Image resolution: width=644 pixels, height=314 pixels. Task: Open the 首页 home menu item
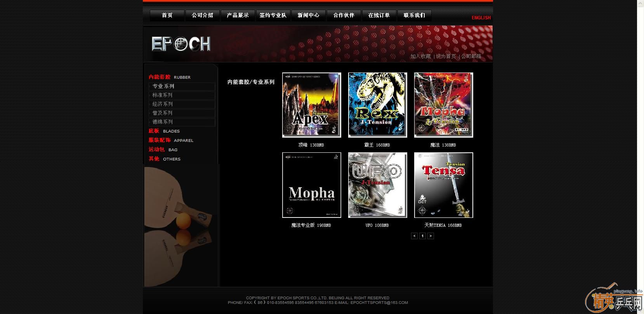click(x=167, y=16)
